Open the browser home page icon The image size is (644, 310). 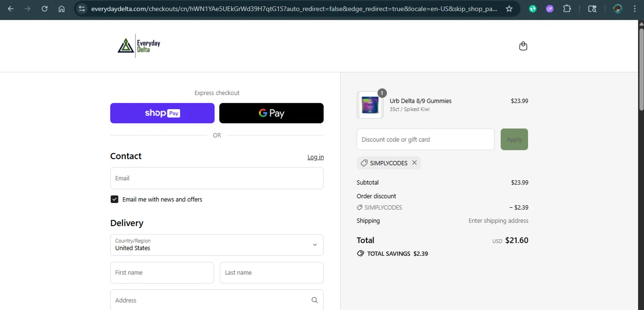[x=61, y=9]
